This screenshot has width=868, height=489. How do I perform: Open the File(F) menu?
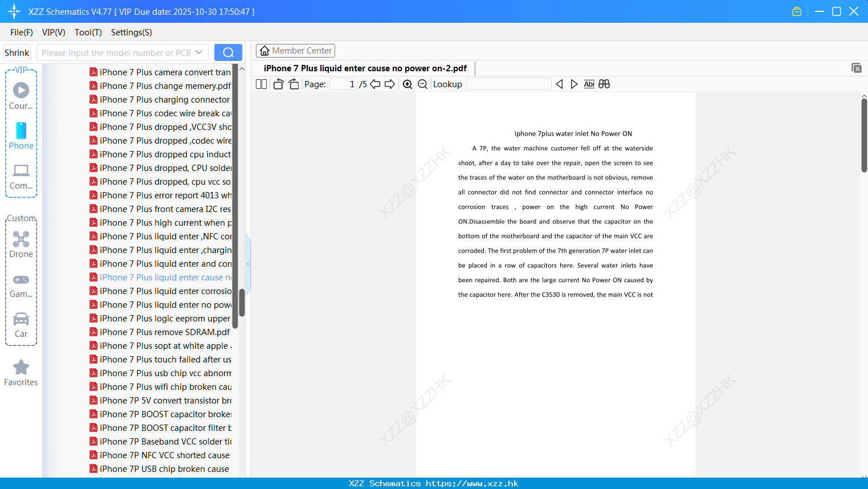click(x=22, y=32)
